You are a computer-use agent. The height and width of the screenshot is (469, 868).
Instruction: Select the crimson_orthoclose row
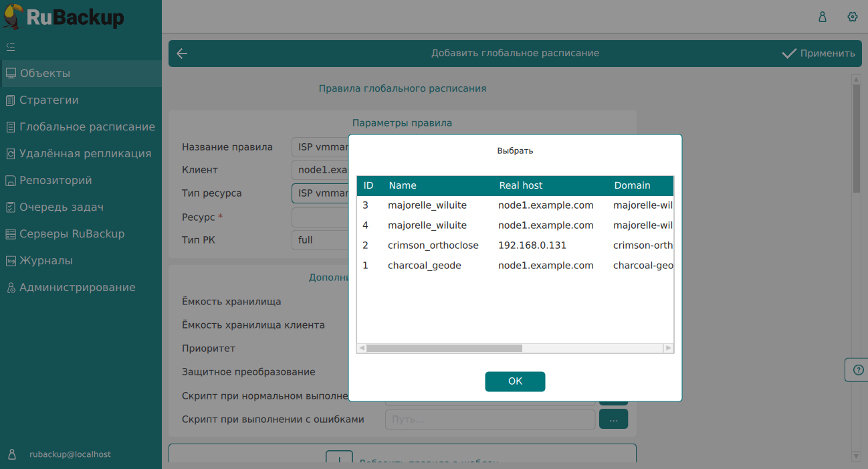[433, 246]
